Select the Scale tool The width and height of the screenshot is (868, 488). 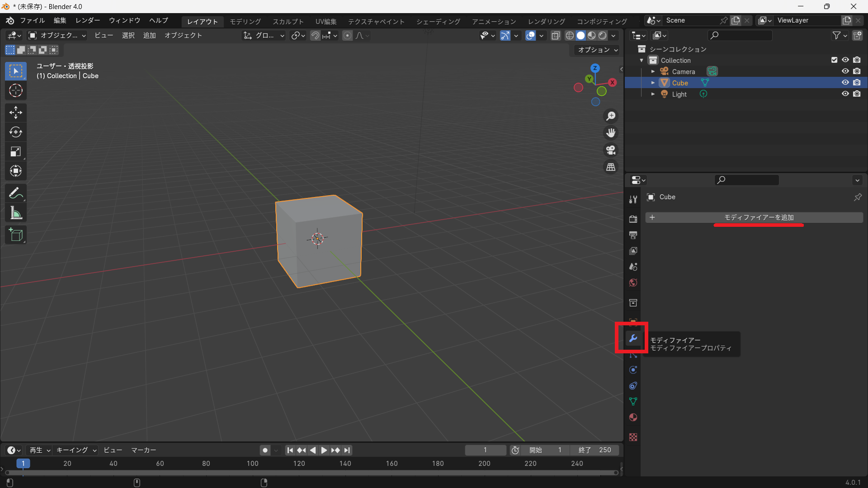tap(16, 152)
